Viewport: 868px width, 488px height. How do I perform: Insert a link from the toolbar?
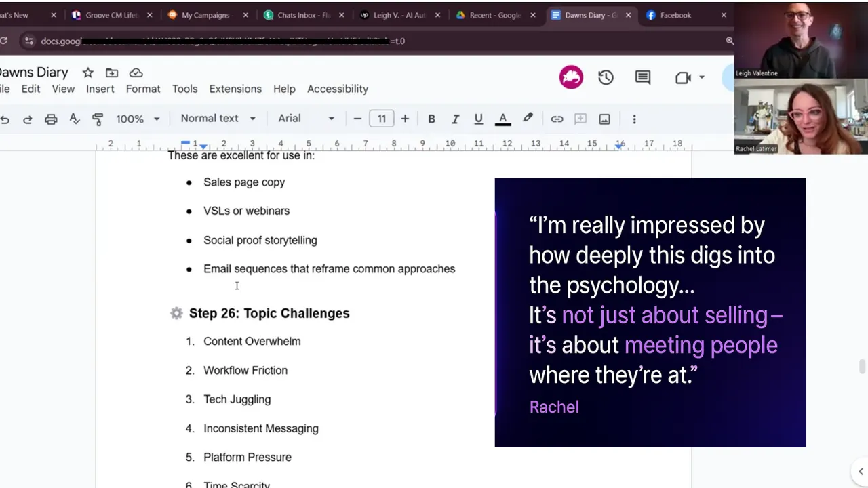point(557,119)
